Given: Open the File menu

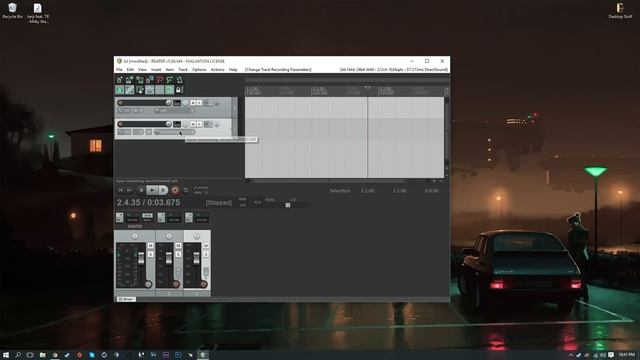Looking at the screenshot, I should click(x=119, y=70).
